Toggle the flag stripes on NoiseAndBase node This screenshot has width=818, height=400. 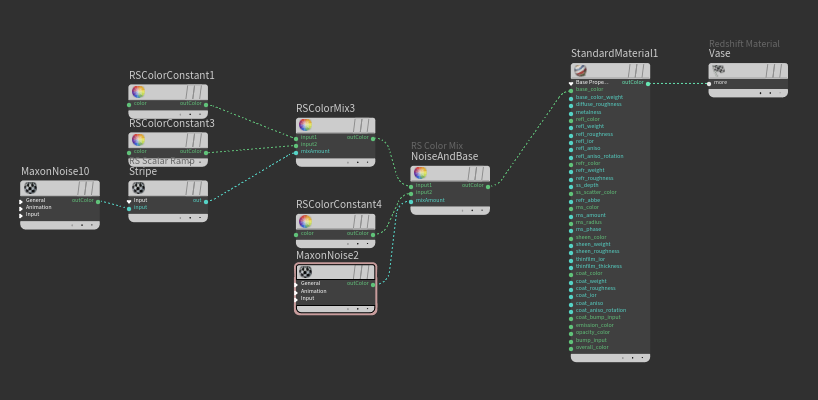[476, 173]
